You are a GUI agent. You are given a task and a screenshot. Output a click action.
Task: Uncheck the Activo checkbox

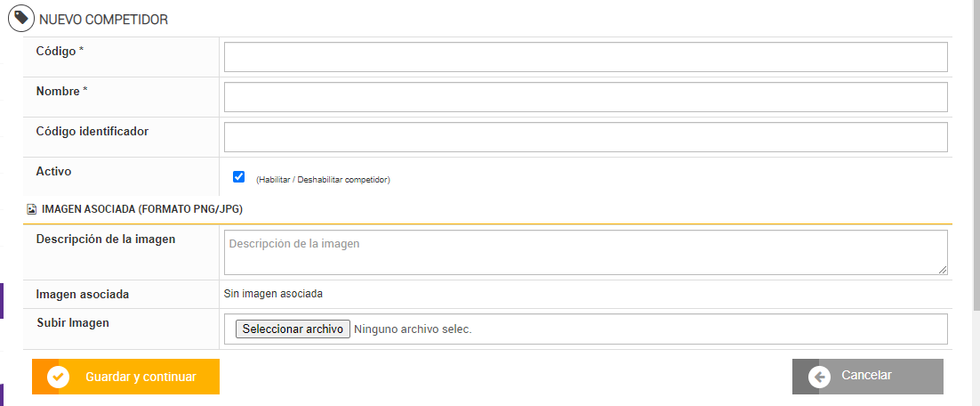click(238, 176)
